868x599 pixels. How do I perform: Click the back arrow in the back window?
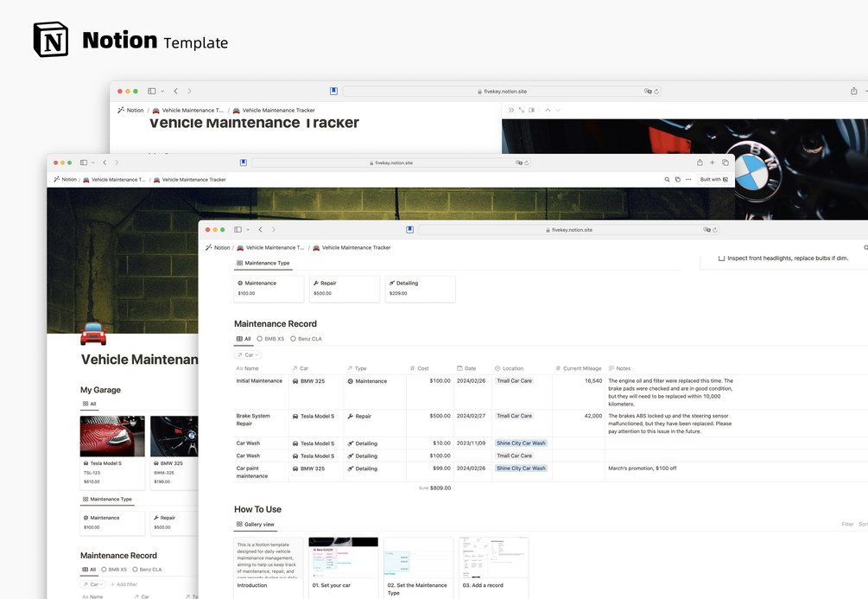point(175,91)
